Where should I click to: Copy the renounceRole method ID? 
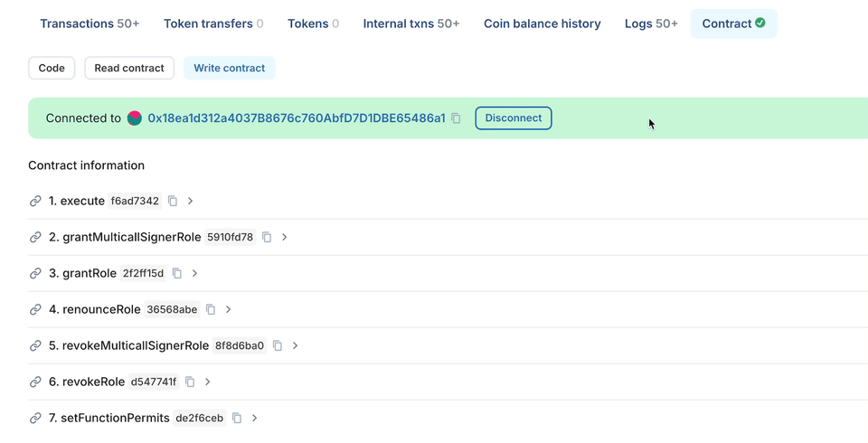(x=211, y=309)
